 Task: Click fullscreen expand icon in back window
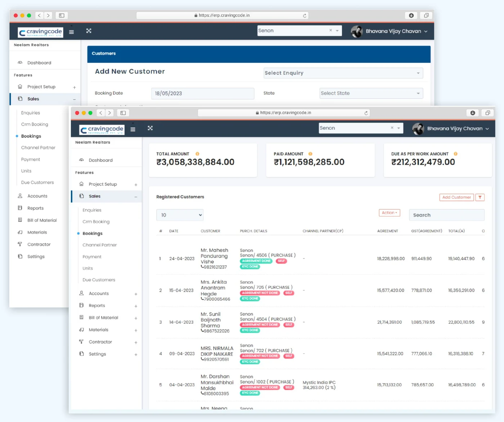pos(89,31)
